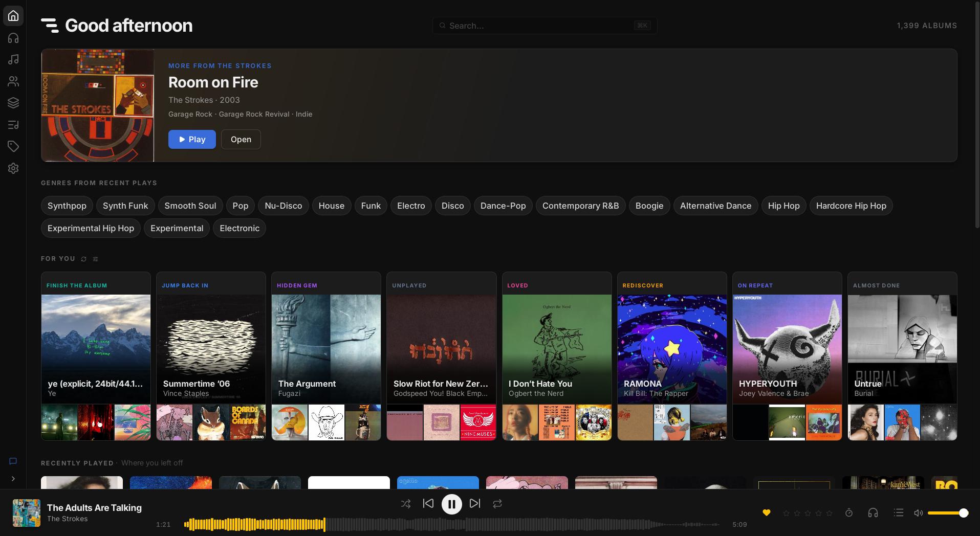Open the stacked layers sidebar icon

pos(13,103)
